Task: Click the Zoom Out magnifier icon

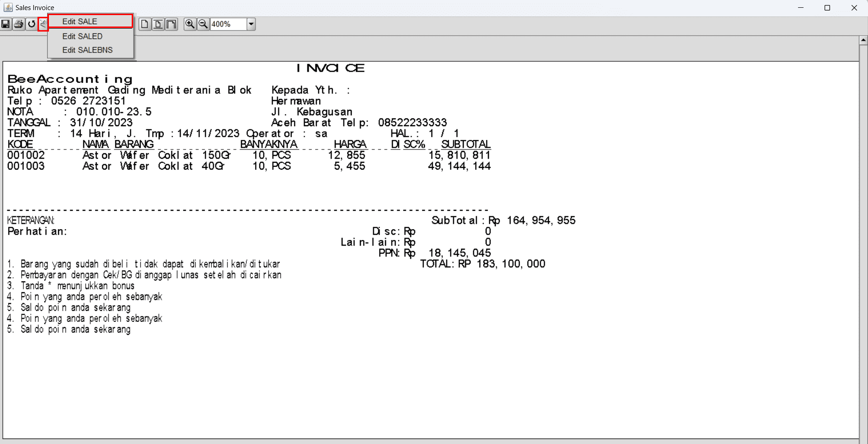Action: 204,24
